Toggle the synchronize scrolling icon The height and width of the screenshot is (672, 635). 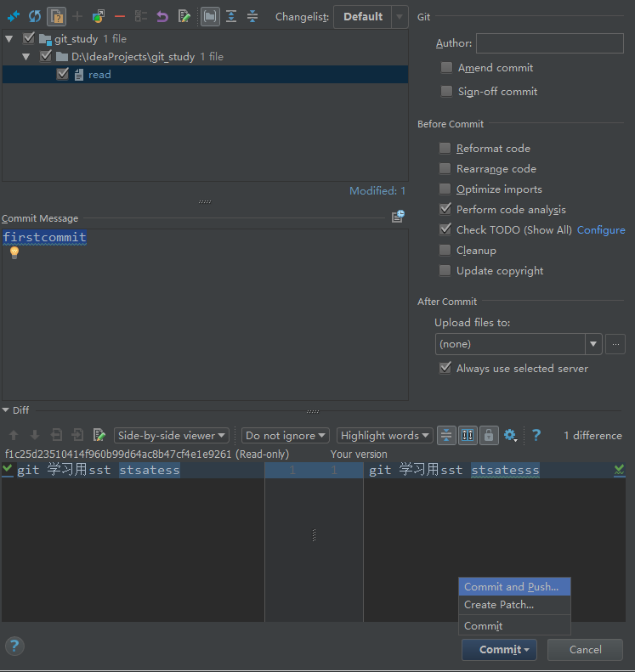tap(468, 435)
